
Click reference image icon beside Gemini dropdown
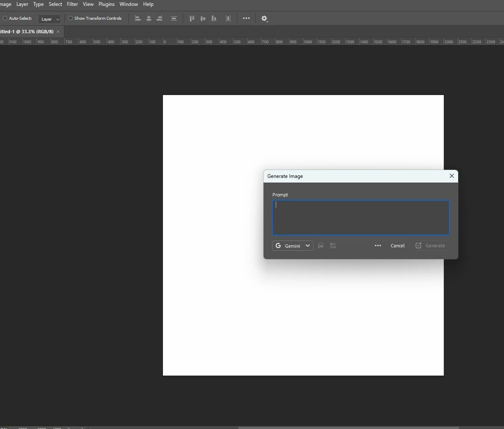click(320, 246)
